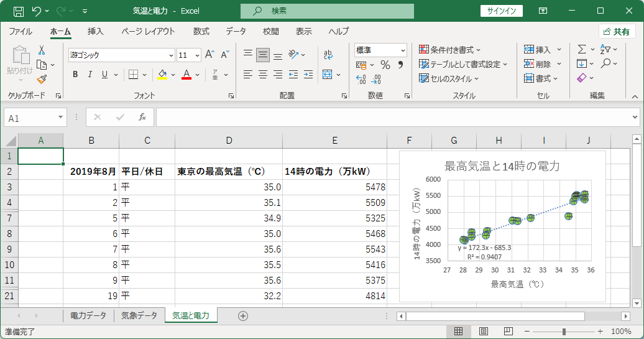Insert function using fx button

[x=142, y=118]
